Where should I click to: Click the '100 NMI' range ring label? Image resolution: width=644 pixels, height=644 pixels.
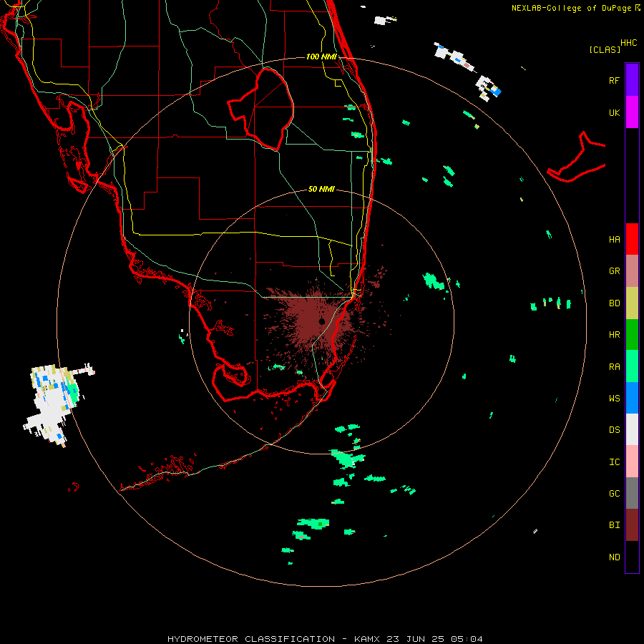click(x=321, y=57)
